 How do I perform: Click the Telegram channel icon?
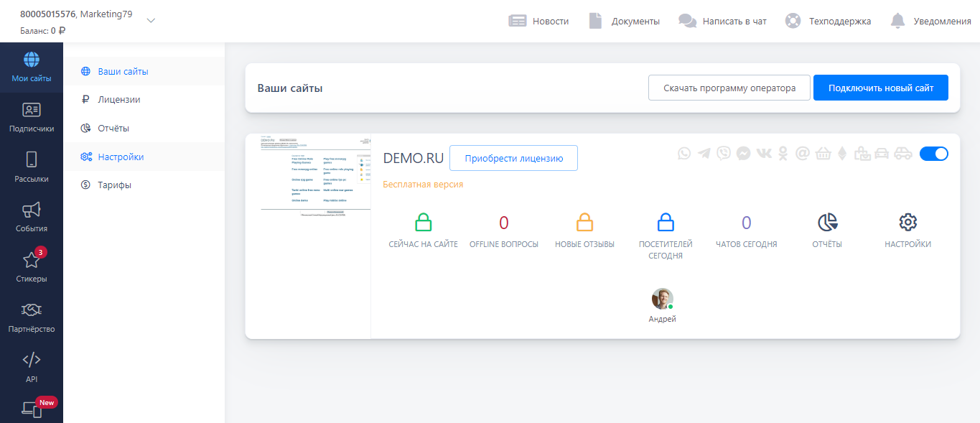pyautogui.click(x=704, y=153)
